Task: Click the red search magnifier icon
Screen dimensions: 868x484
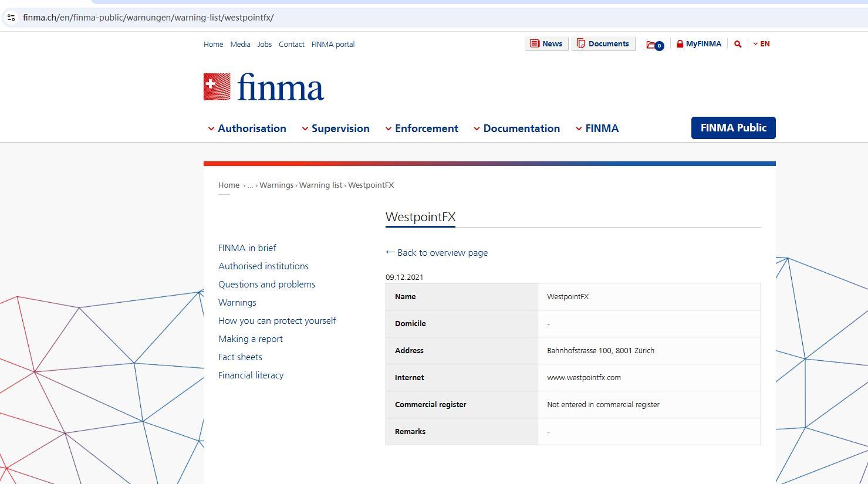Action: point(738,44)
